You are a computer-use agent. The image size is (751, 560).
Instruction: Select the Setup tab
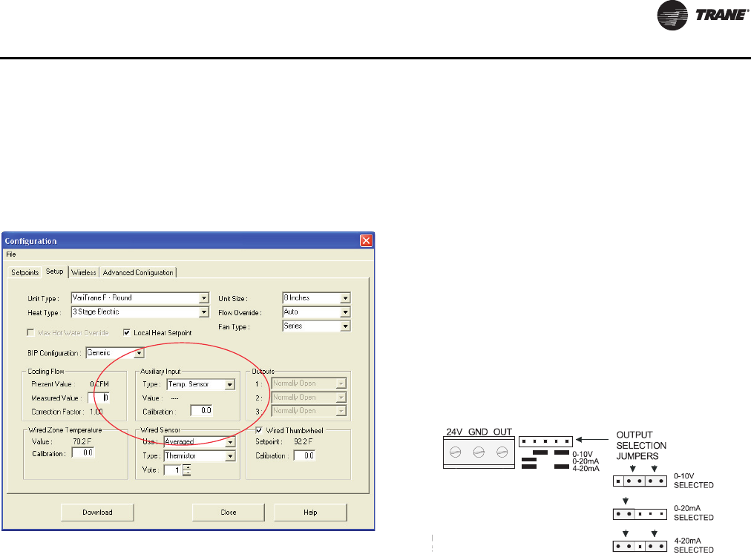click(x=55, y=271)
